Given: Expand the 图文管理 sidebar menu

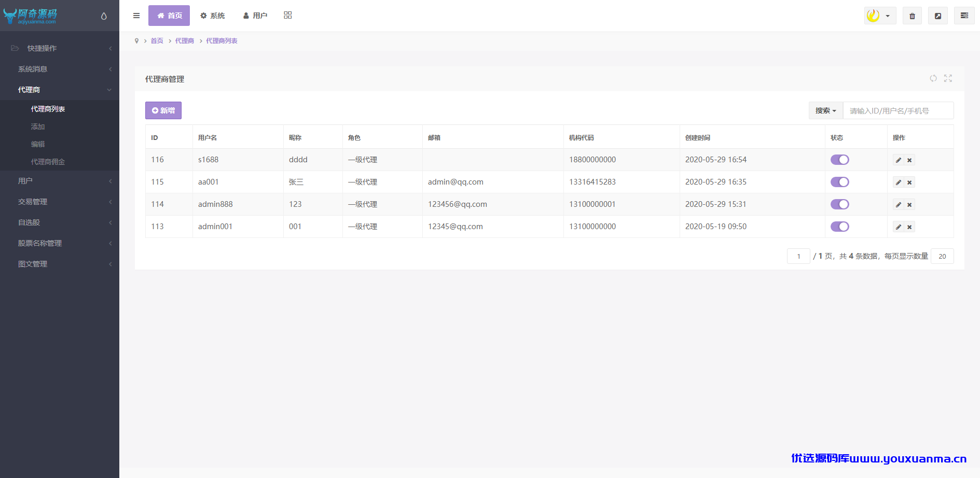Looking at the screenshot, I should click(60, 264).
